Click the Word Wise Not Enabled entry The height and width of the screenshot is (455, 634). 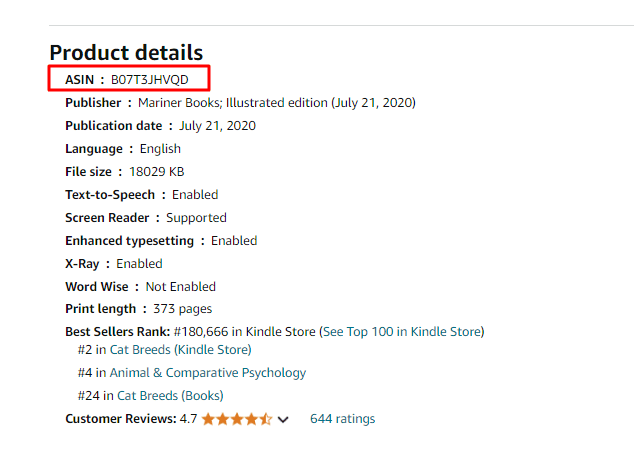click(140, 287)
